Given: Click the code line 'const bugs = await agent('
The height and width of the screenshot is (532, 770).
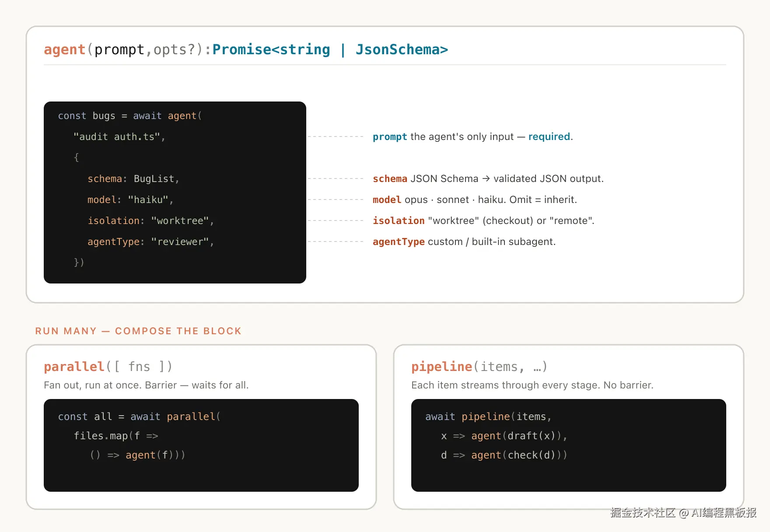Looking at the screenshot, I should (130, 116).
